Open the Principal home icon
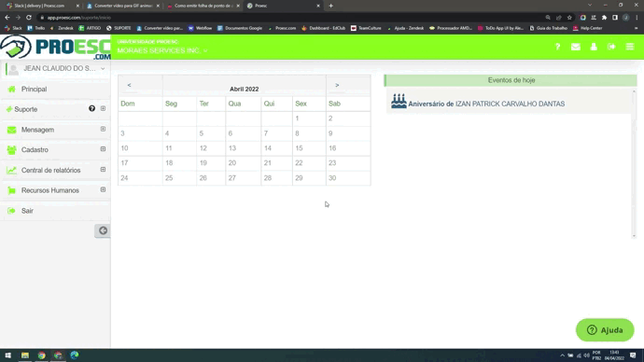 [11, 89]
